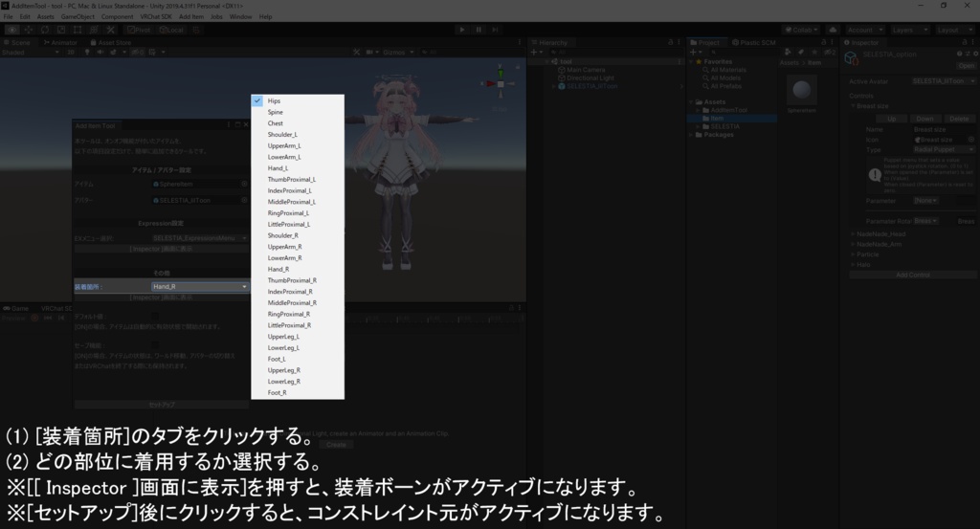This screenshot has width=980, height=529.
Task: Click the セットアップ button
Action: [x=161, y=405]
